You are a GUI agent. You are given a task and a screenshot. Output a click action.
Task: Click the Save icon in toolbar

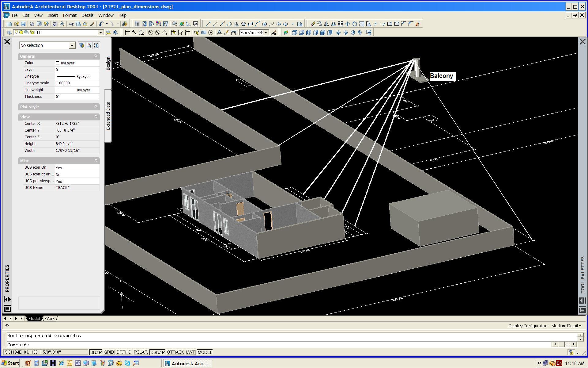(x=23, y=24)
